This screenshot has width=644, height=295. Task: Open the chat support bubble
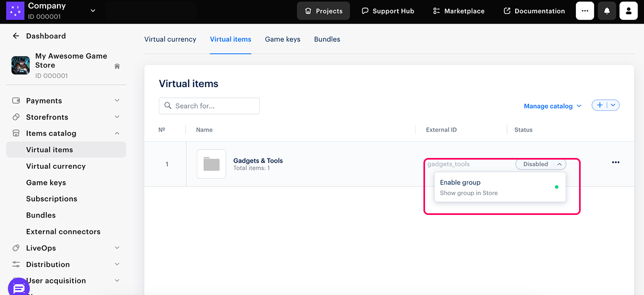pos(19,287)
